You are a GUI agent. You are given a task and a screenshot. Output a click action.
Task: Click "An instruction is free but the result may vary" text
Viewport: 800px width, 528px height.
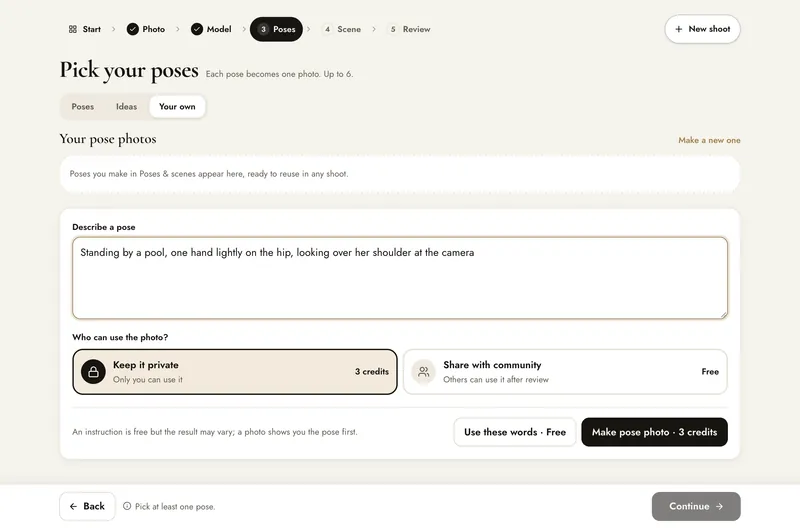click(x=215, y=432)
